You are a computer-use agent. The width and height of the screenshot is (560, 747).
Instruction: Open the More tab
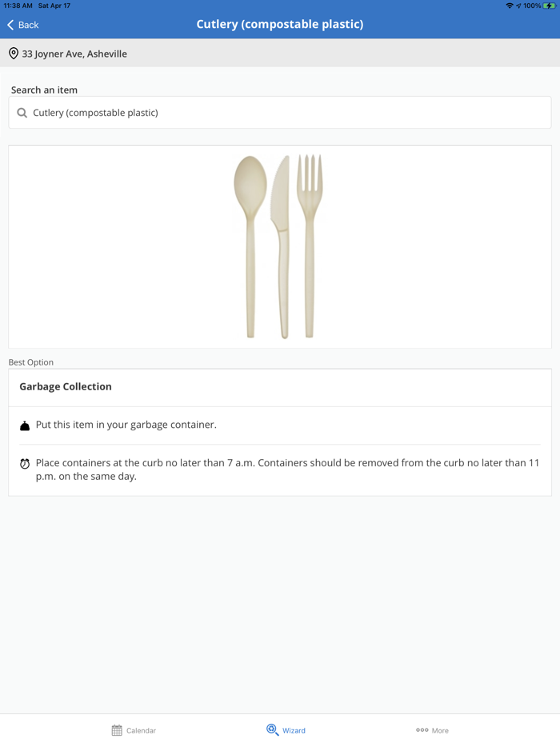(x=432, y=730)
